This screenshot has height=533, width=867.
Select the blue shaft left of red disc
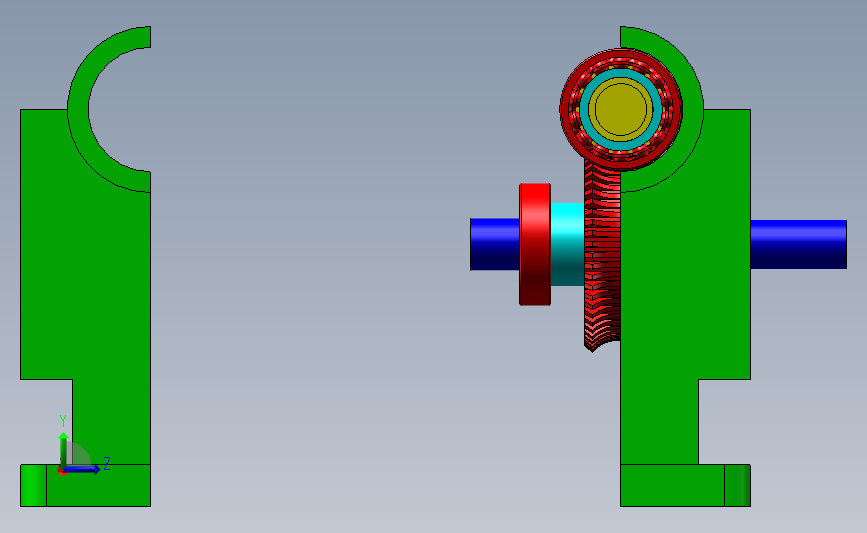coord(494,244)
